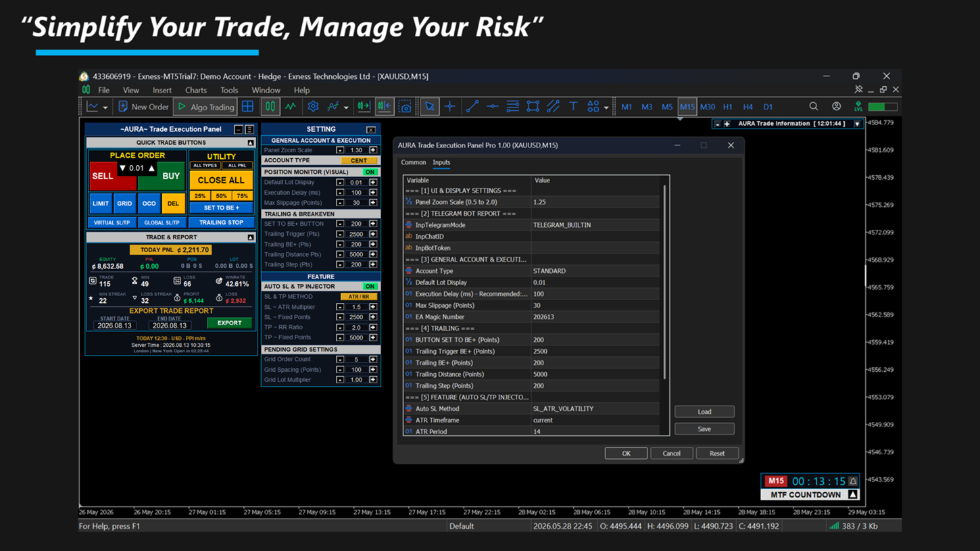980x551 pixels.
Task: Open the File menu
Action: click(x=103, y=91)
